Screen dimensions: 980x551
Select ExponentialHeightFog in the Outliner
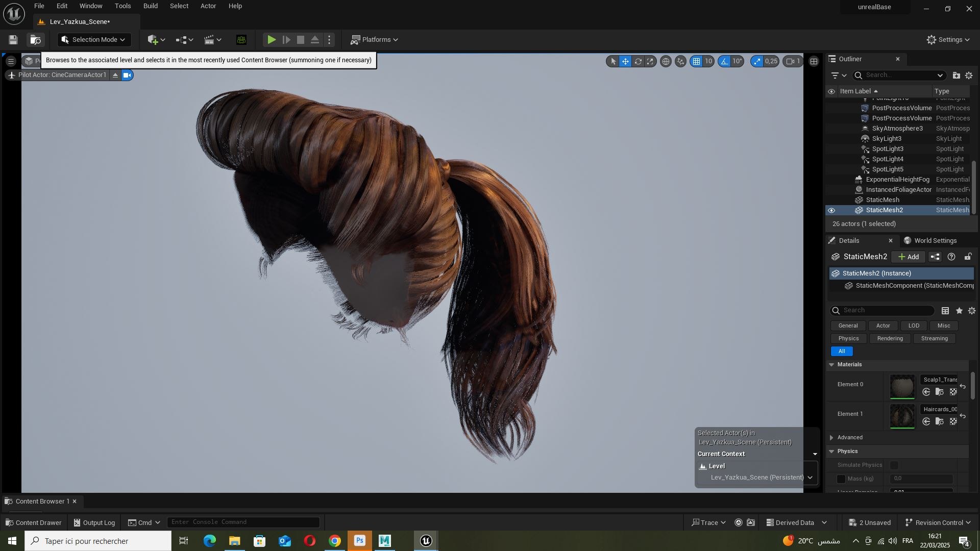897,180
